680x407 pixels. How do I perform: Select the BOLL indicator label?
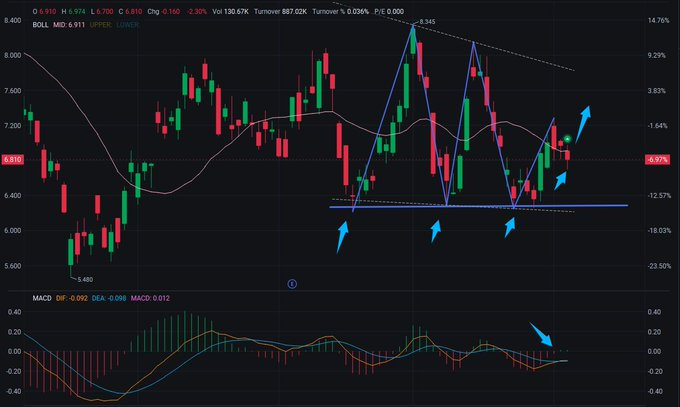pyautogui.click(x=40, y=25)
